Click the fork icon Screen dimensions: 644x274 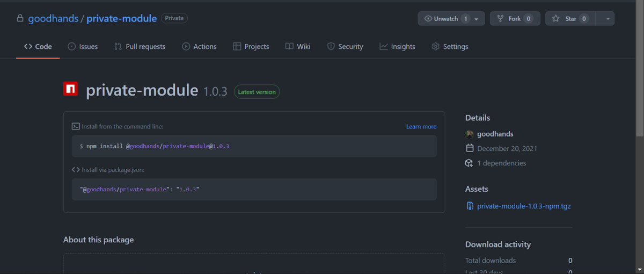pos(501,19)
